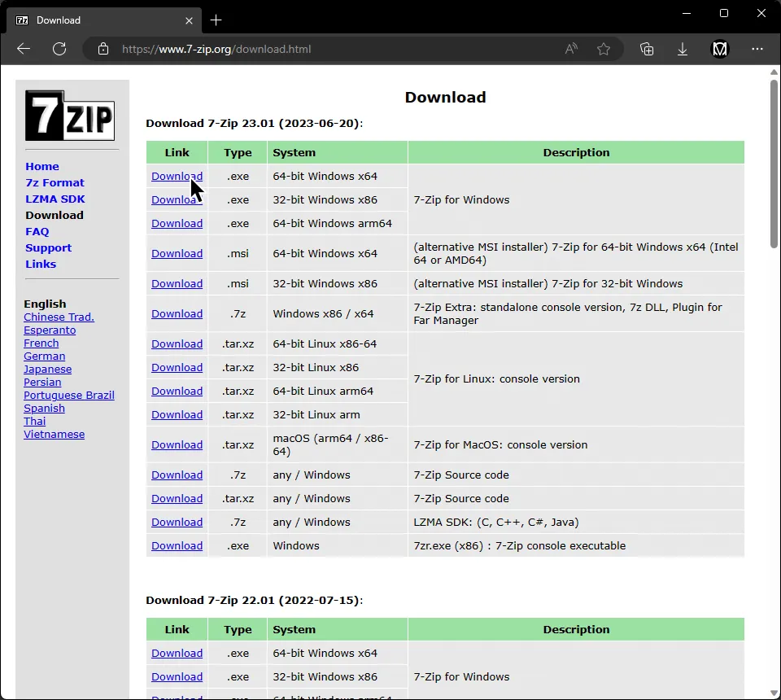This screenshot has height=700, width=781.
Task: View browser Downloads
Action: tap(683, 49)
